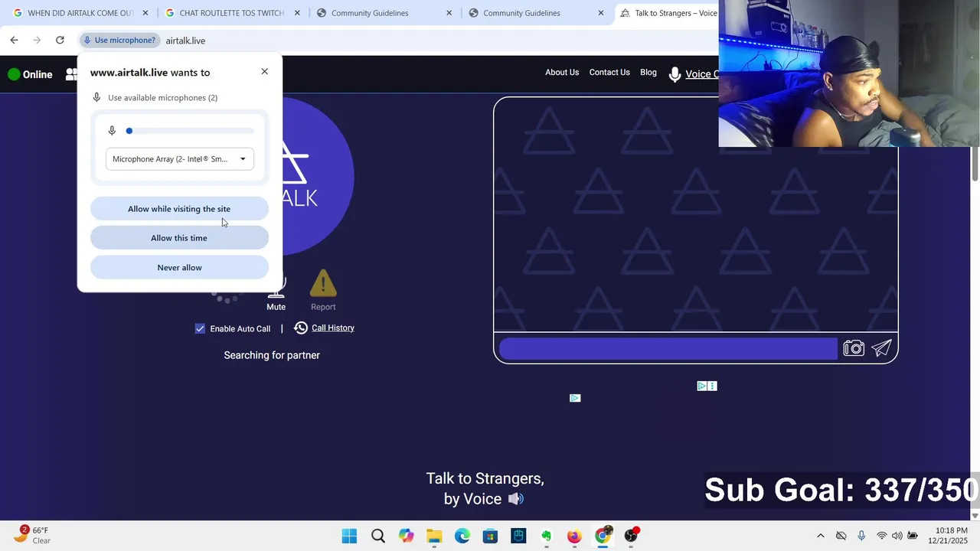Click Allow this time button
This screenshot has height=551, width=980.
coord(179,238)
